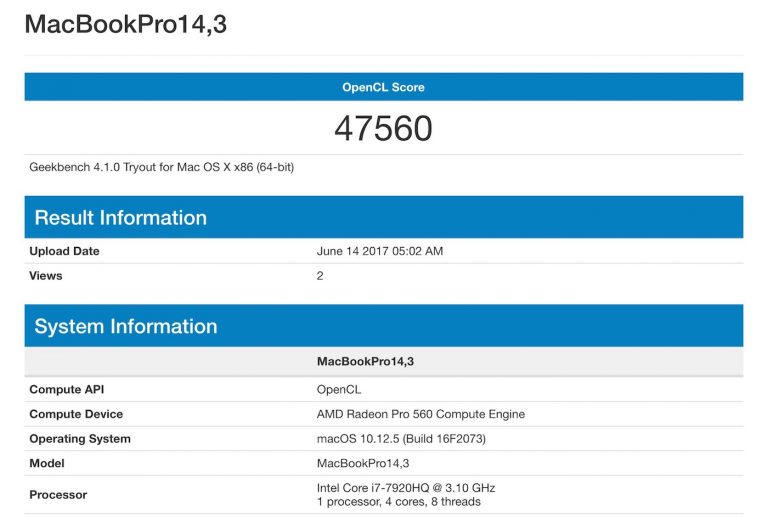This screenshot has width=768, height=517.
Task: Select the OpenCL Score header bar
Action: (x=384, y=87)
